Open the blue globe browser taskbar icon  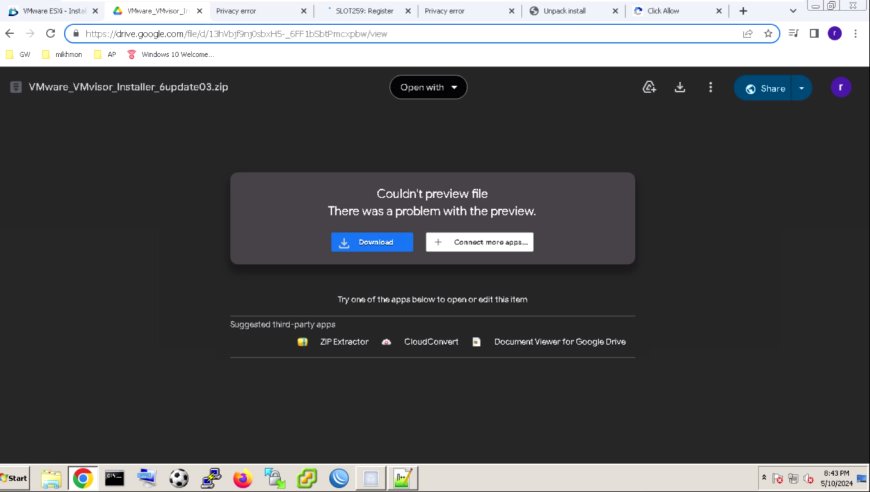pos(339,478)
